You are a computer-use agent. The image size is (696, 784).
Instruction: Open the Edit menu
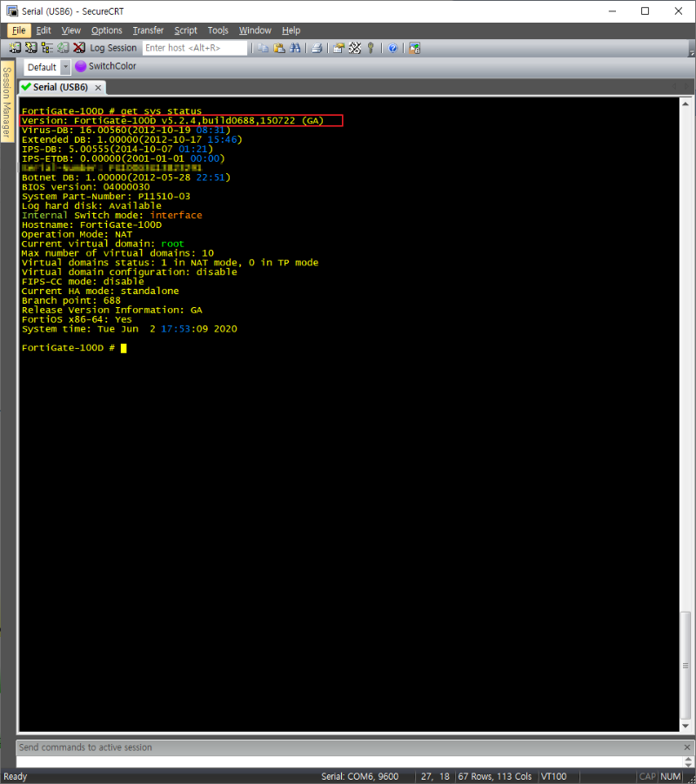43,30
